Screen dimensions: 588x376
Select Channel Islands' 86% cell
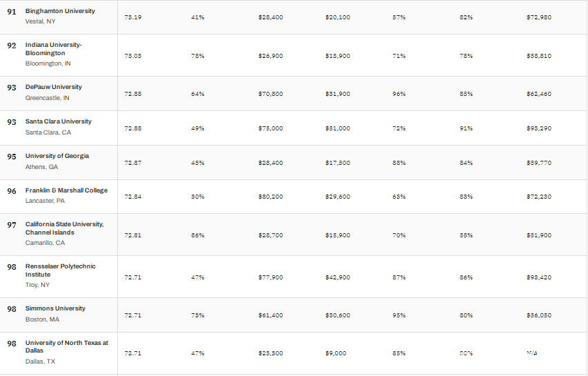[198, 235]
